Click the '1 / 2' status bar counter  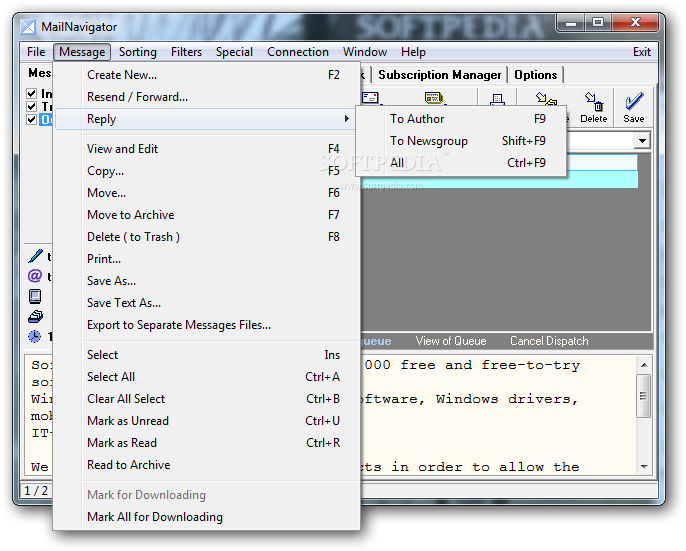[x=36, y=491]
